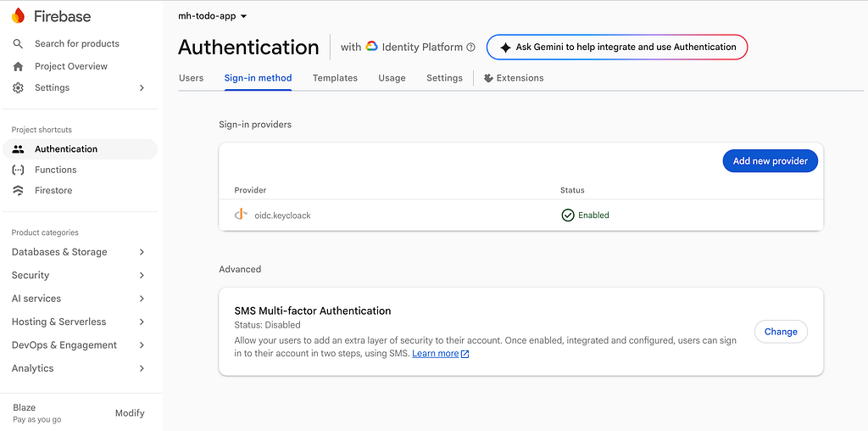The height and width of the screenshot is (431, 868).
Task: Click the search magnifier icon
Action: click(19, 44)
